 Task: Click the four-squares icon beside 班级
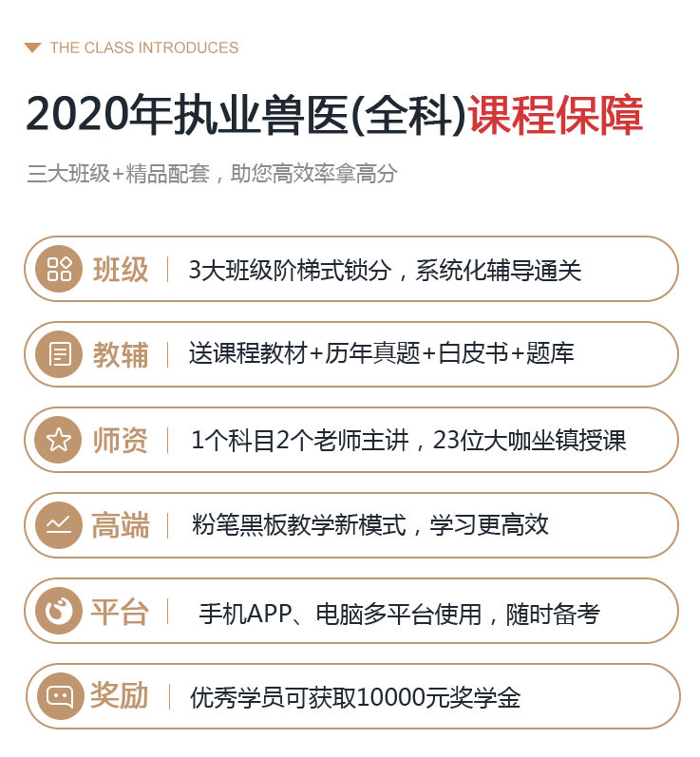(x=59, y=269)
